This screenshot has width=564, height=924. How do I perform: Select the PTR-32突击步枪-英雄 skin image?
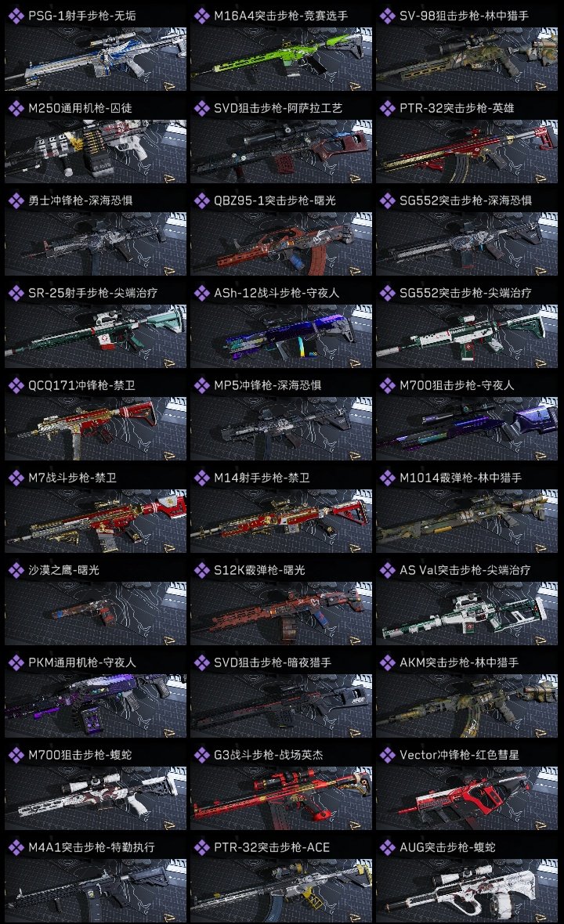[467, 151]
